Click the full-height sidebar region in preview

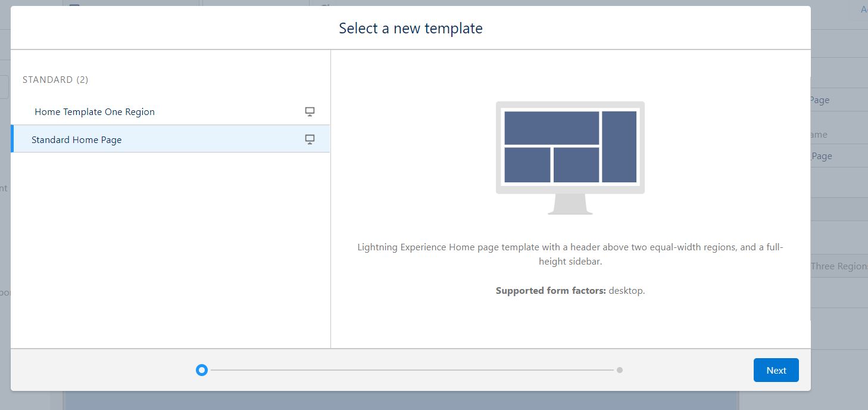(619, 147)
